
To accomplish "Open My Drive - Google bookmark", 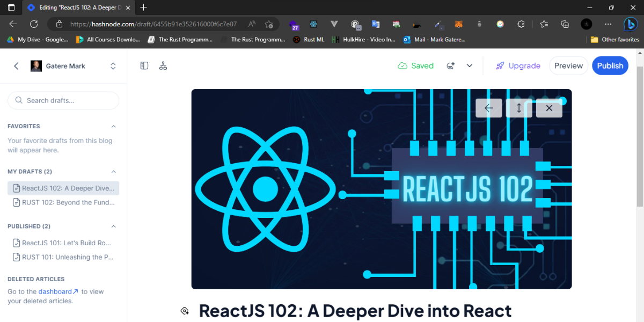I will tap(38, 40).
